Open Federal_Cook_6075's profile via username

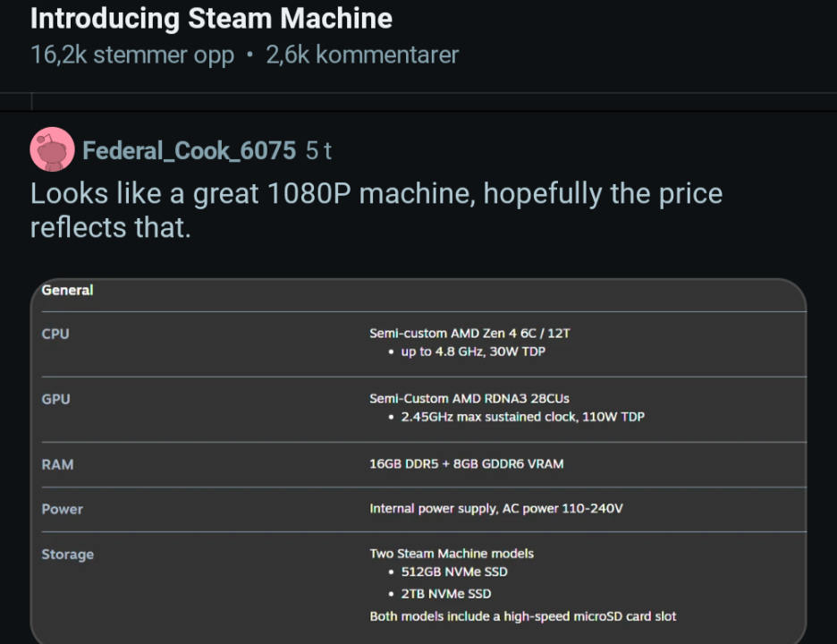click(x=189, y=151)
